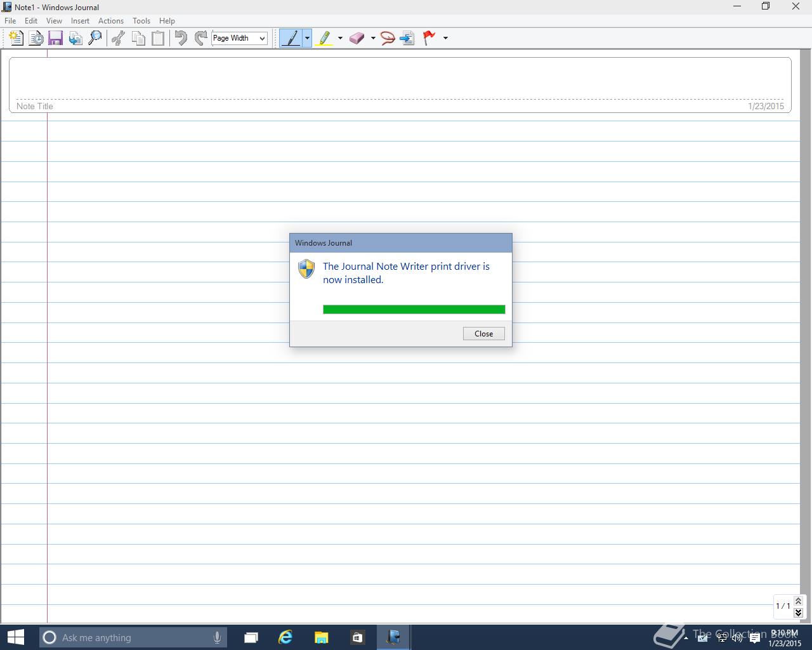Open the Action Center notifications icon
812x650 pixels.
pyautogui.click(x=754, y=639)
